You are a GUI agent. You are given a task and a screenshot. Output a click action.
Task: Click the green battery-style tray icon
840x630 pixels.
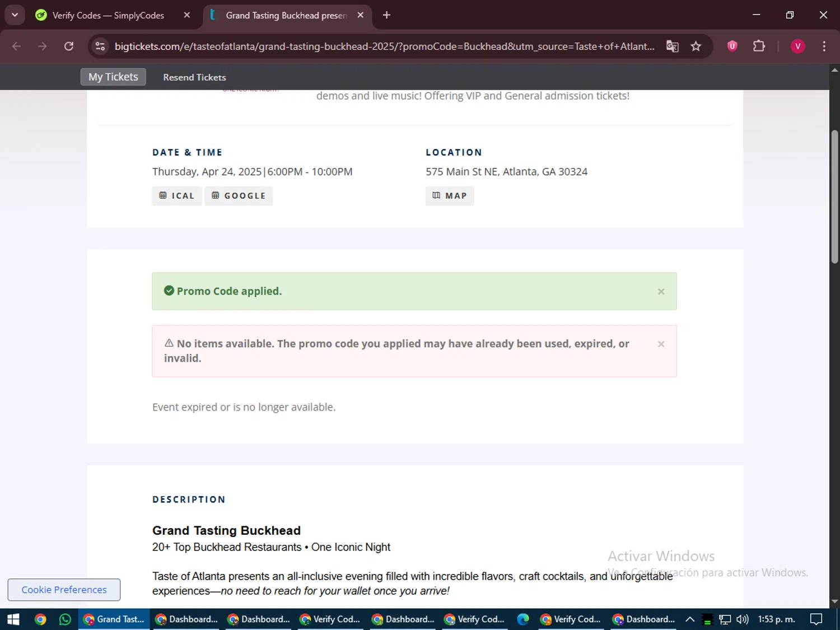point(707,619)
